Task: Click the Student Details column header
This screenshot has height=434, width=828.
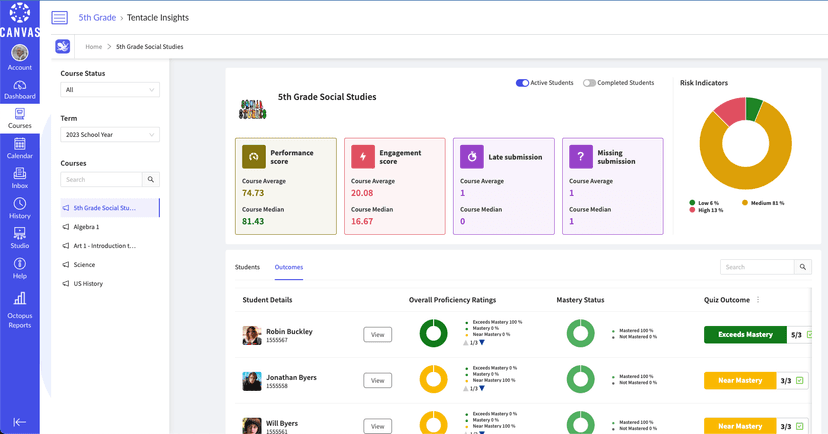Action: [x=267, y=300]
